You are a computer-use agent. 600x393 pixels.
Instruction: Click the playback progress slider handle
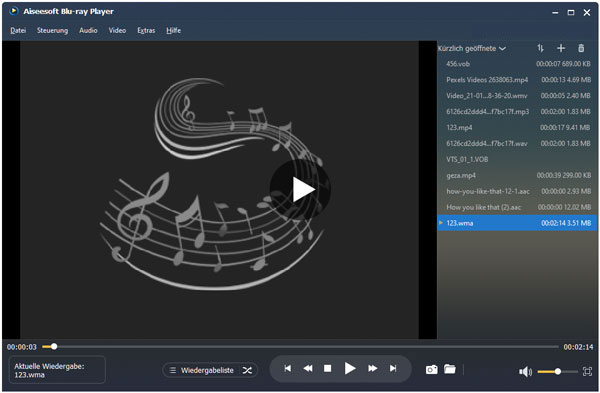54,346
